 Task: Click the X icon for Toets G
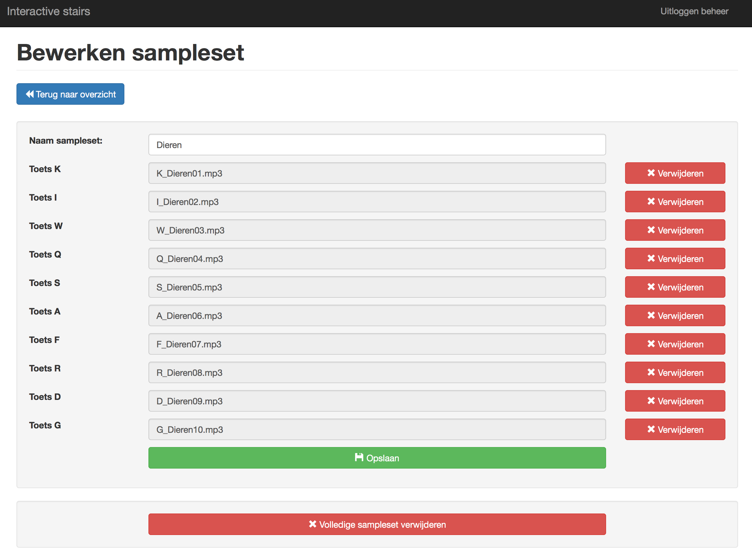[x=651, y=429]
